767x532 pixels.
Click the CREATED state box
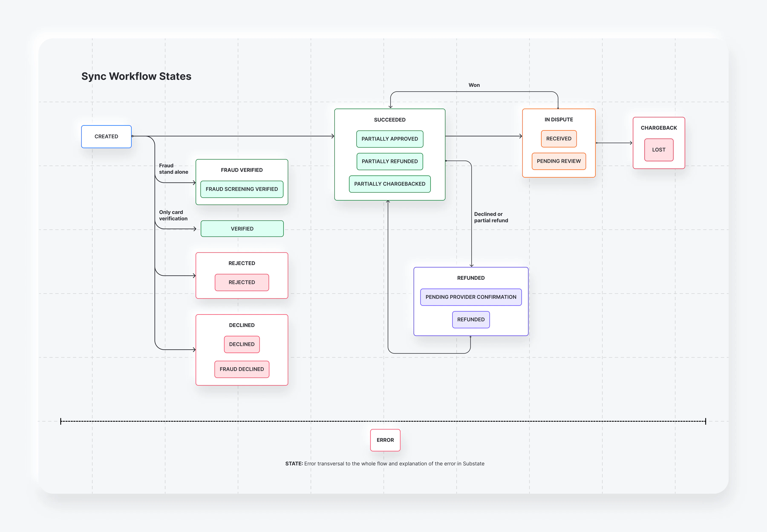(106, 137)
